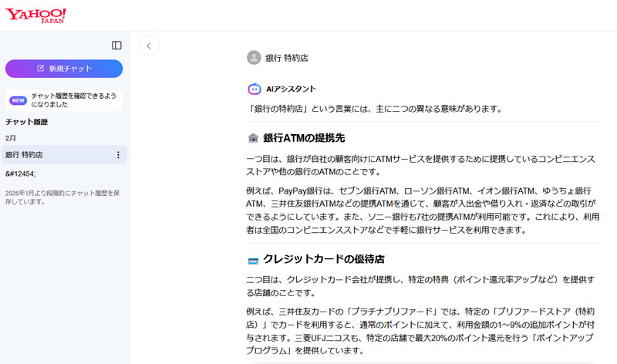The image size is (617, 364).
Task: Click the paragraph starting 例えば、PayPay銀行は
Action: tap(423, 210)
